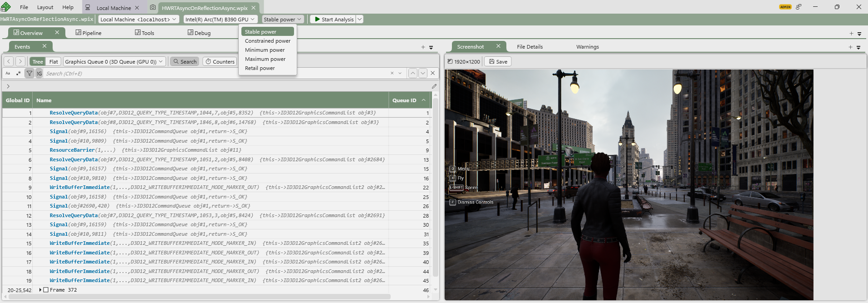Click the feedback icon beside the ADMIN badge

(x=799, y=7)
